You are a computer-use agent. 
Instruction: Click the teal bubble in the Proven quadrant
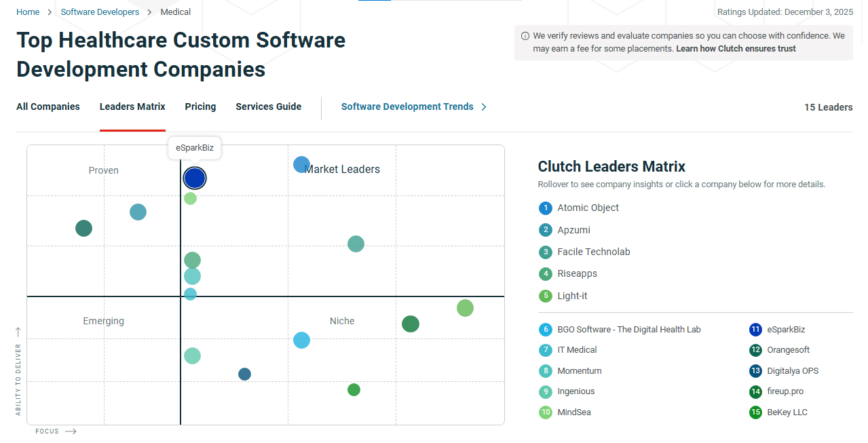pyautogui.click(x=138, y=212)
